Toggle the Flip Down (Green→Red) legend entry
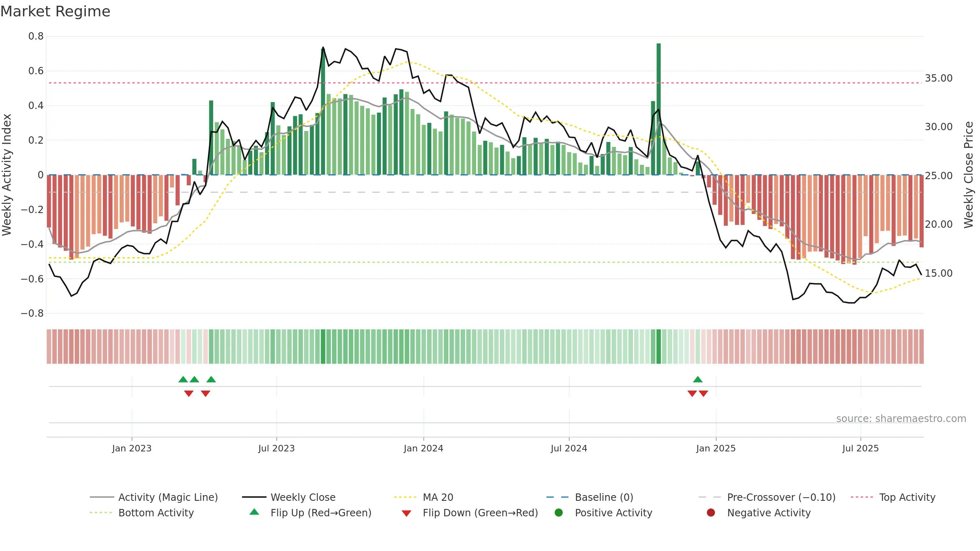 point(470,513)
